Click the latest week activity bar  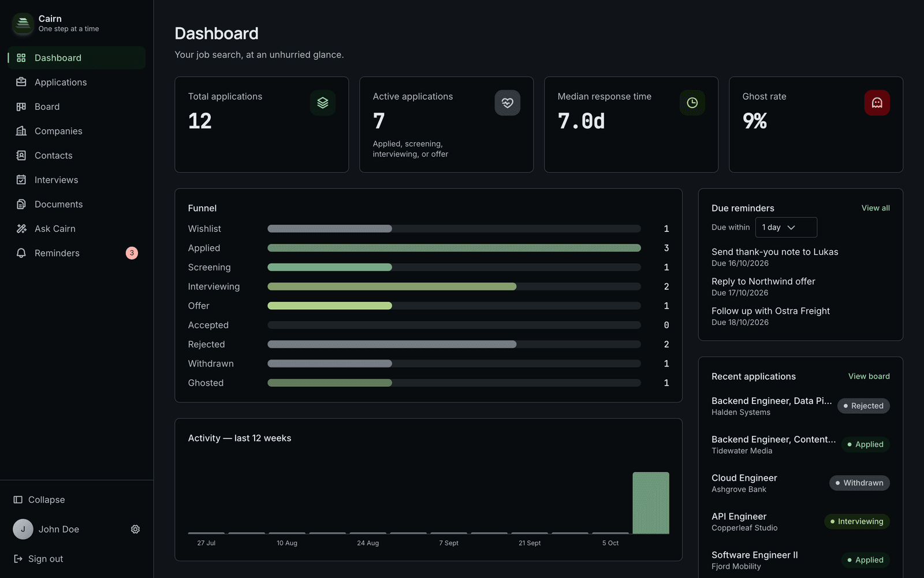point(651,503)
